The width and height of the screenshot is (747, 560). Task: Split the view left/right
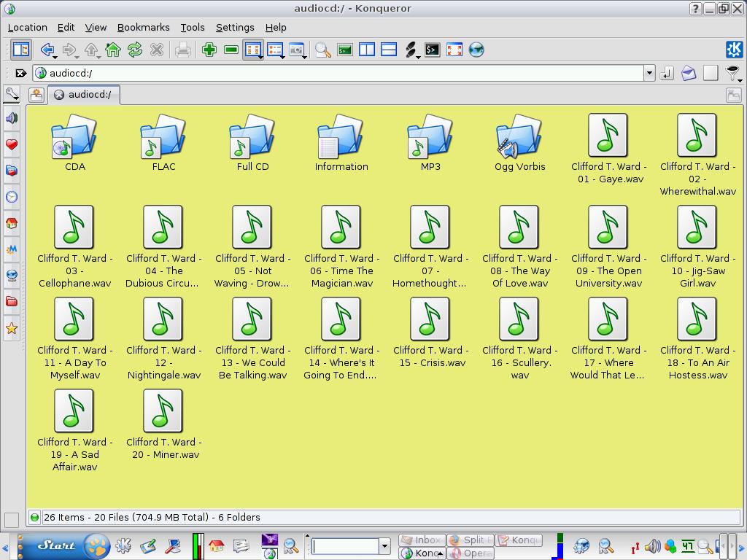[367, 50]
